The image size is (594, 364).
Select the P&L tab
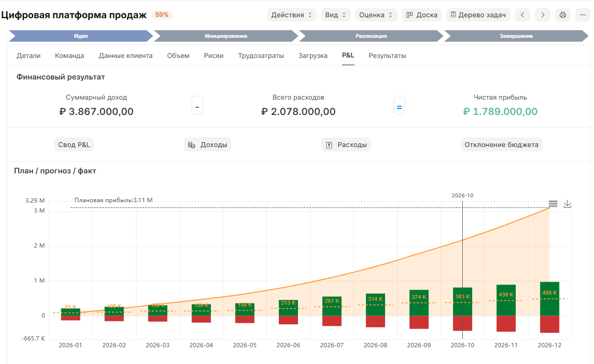[348, 56]
